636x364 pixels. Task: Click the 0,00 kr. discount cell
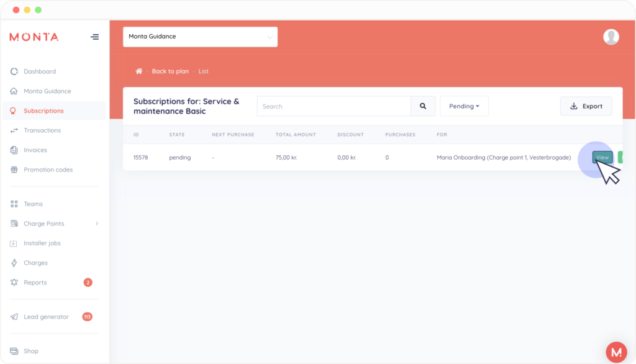point(347,157)
